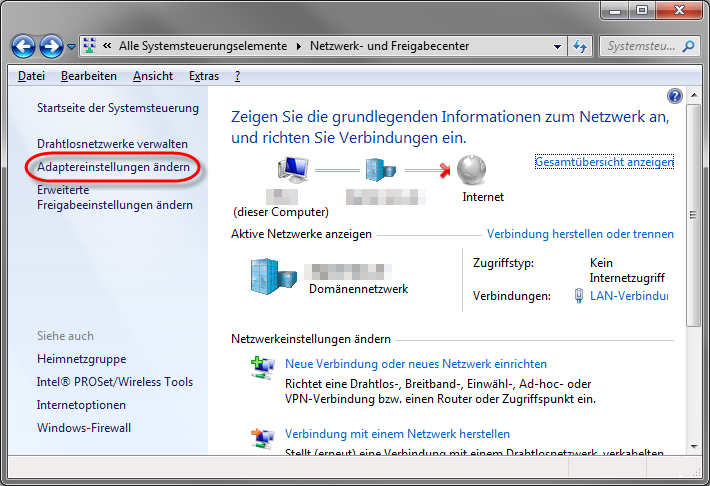Open 'Drahtlosnetzwerke verwalten' in the sidebar
This screenshot has height=486, width=710.
112,144
